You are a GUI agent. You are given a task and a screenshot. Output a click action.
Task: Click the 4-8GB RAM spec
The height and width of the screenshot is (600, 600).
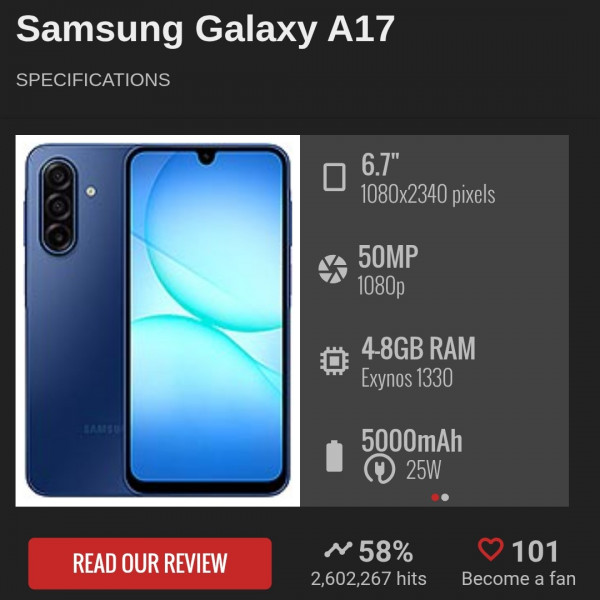419,349
